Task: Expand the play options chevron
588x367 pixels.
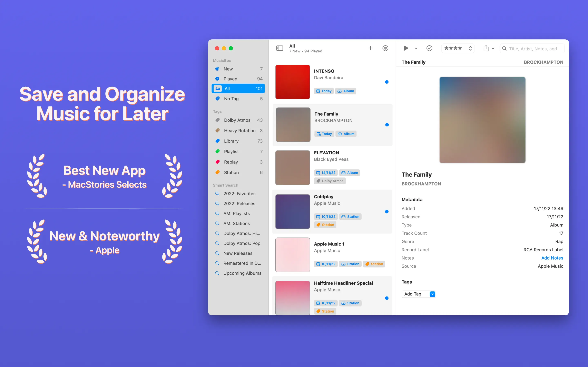Action: click(x=416, y=49)
